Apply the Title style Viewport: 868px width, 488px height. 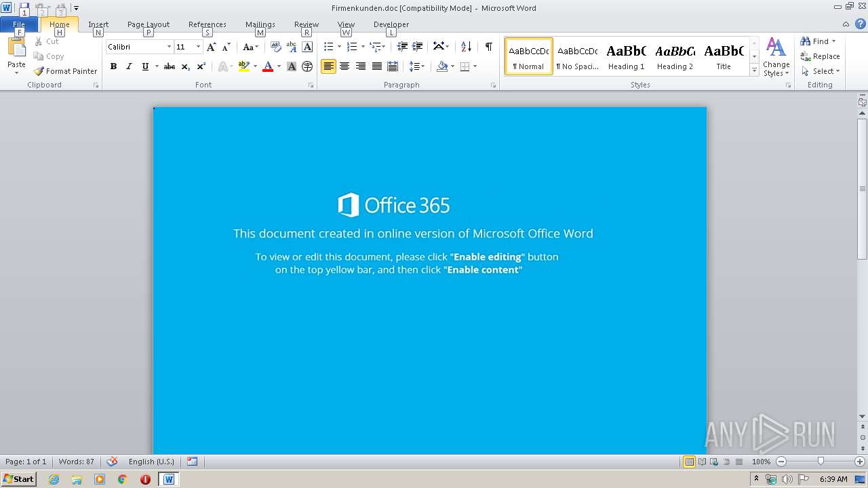(724, 56)
